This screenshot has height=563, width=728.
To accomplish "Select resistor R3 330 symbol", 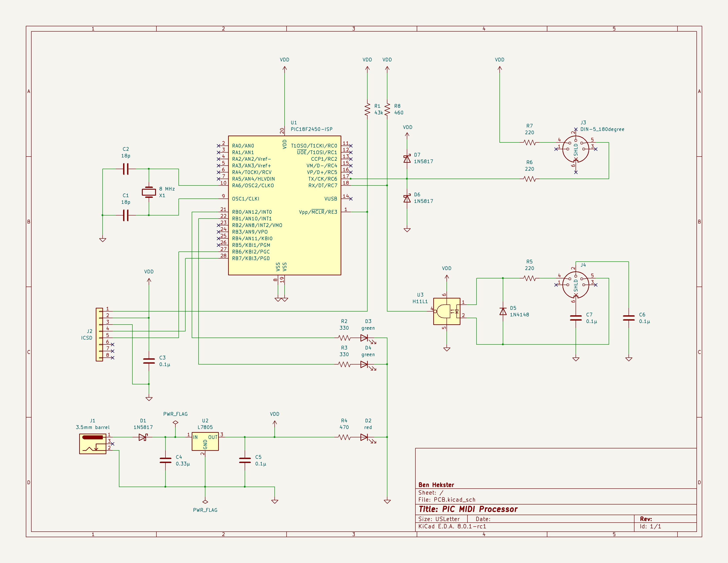I will click(x=344, y=364).
